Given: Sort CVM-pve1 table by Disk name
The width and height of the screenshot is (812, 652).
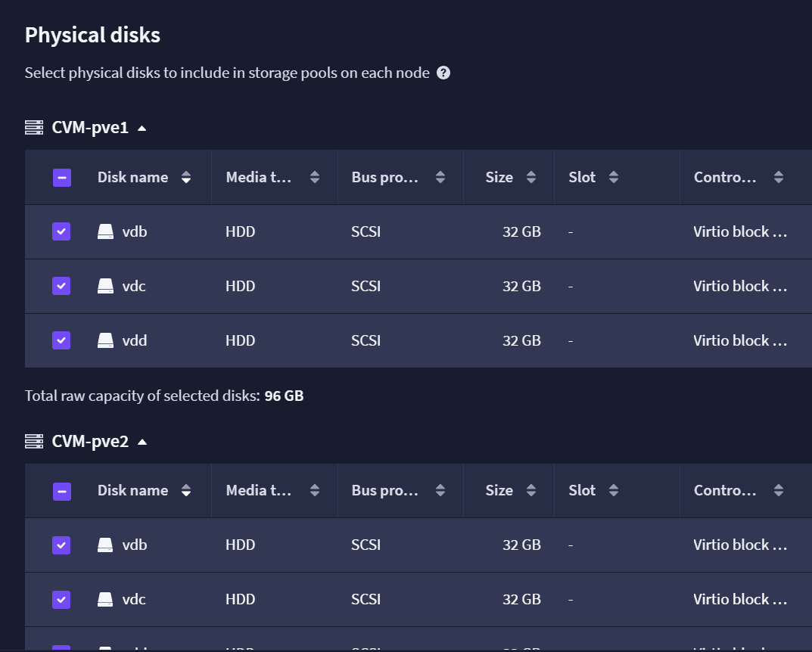Looking at the screenshot, I should coord(186,178).
